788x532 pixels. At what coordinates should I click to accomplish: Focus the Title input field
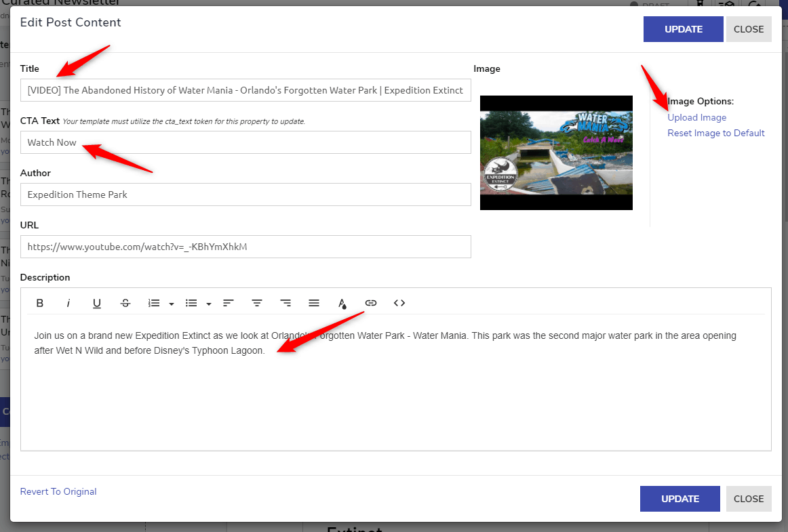[x=245, y=90]
